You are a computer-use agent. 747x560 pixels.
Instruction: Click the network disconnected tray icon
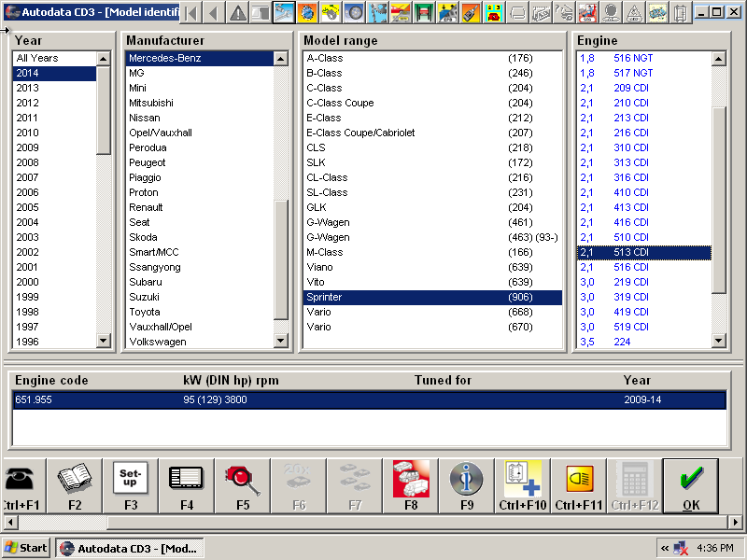[681, 549]
